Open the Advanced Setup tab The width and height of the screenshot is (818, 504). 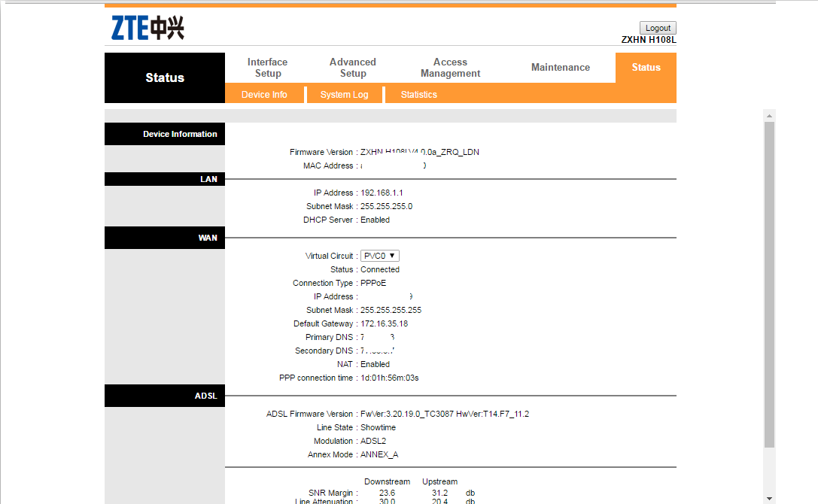click(353, 68)
